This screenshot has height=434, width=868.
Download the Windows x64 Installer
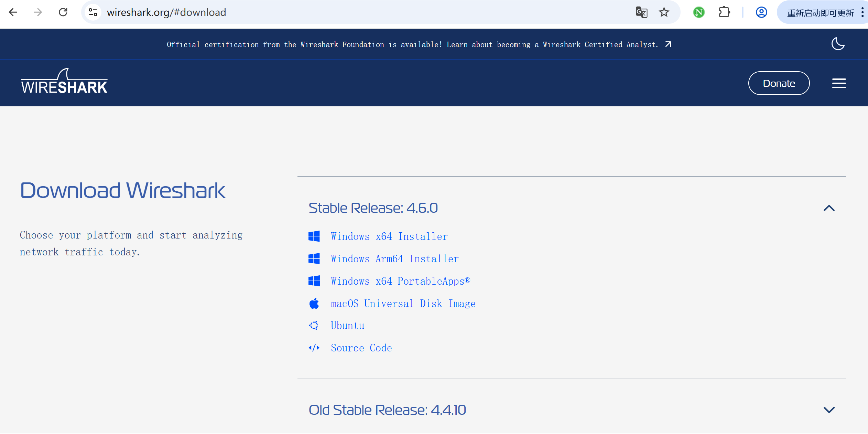(x=389, y=236)
